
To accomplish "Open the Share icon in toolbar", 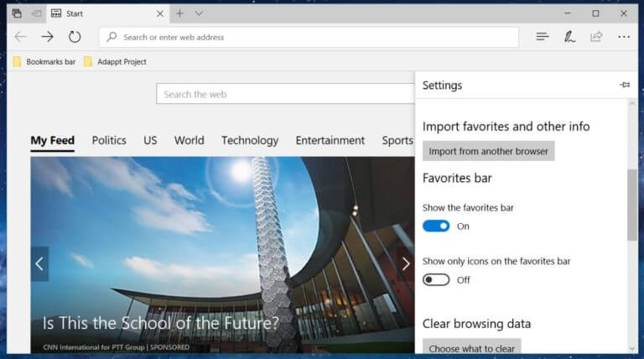I will coord(596,37).
